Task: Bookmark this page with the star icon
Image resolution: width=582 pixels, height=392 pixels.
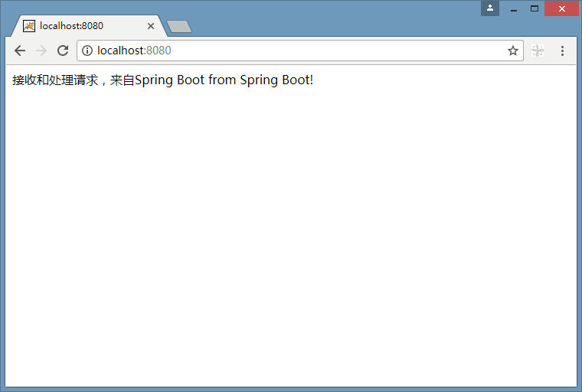Action: click(513, 51)
